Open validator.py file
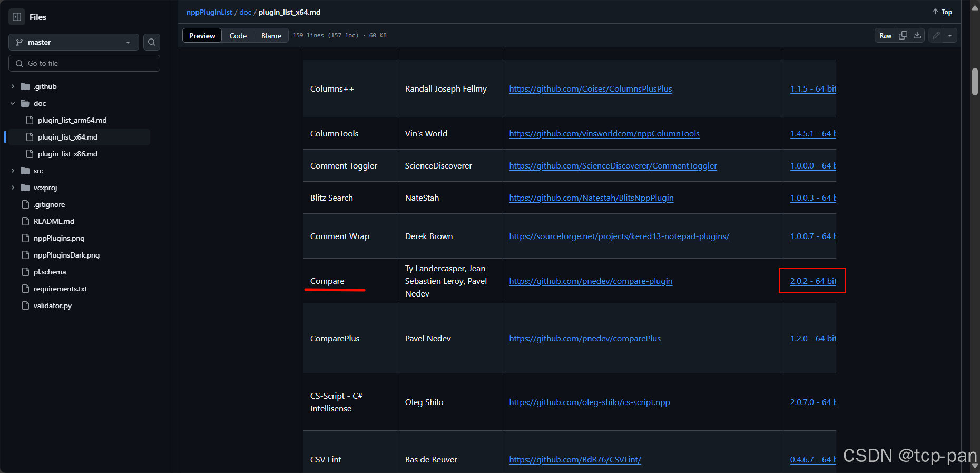980x473 pixels. tap(52, 306)
